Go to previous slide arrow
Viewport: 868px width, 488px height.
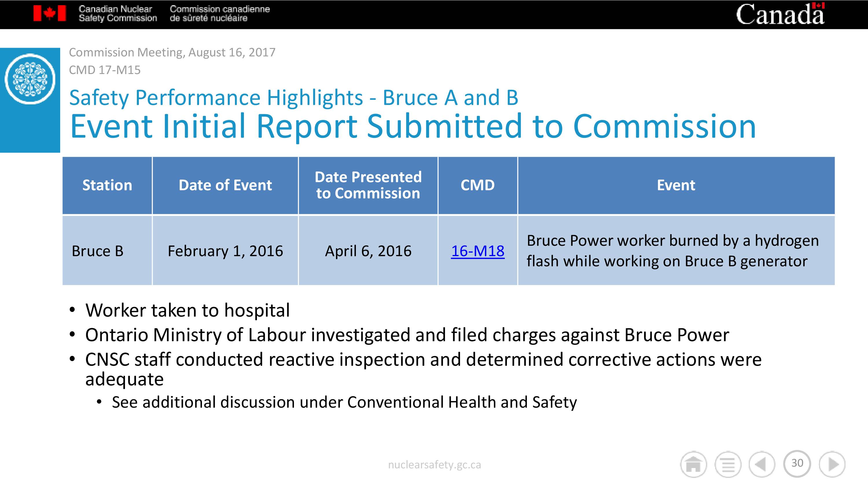coord(762,464)
